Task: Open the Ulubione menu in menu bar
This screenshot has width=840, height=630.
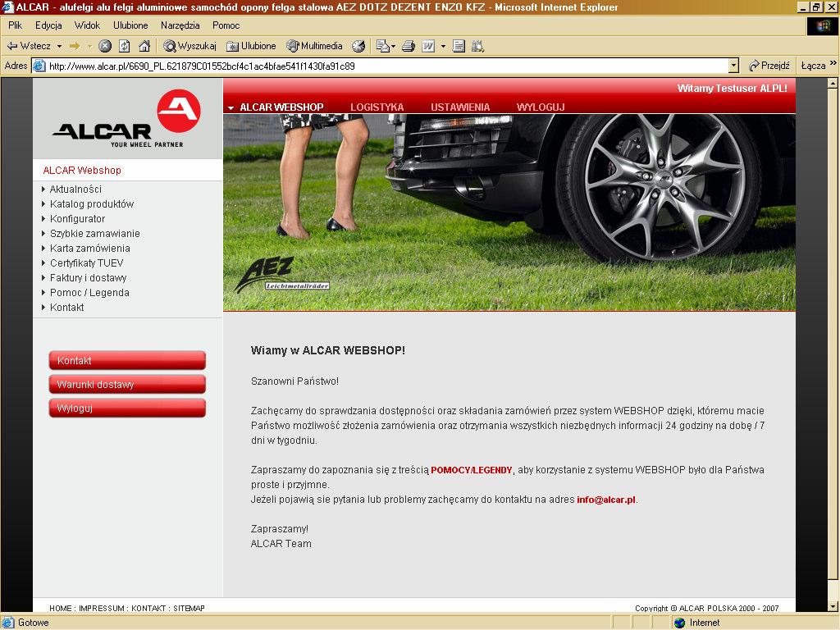Action: coord(130,25)
